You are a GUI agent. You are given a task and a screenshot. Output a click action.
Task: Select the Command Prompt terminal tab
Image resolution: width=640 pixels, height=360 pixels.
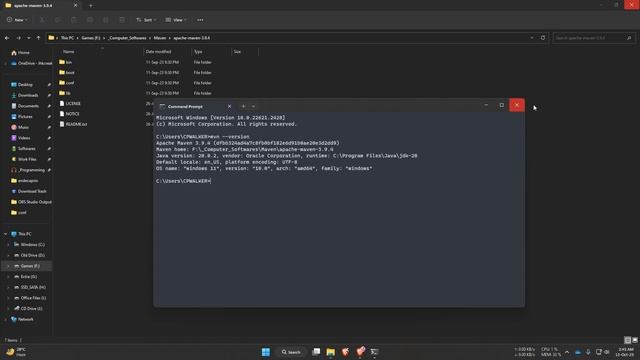click(x=195, y=106)
